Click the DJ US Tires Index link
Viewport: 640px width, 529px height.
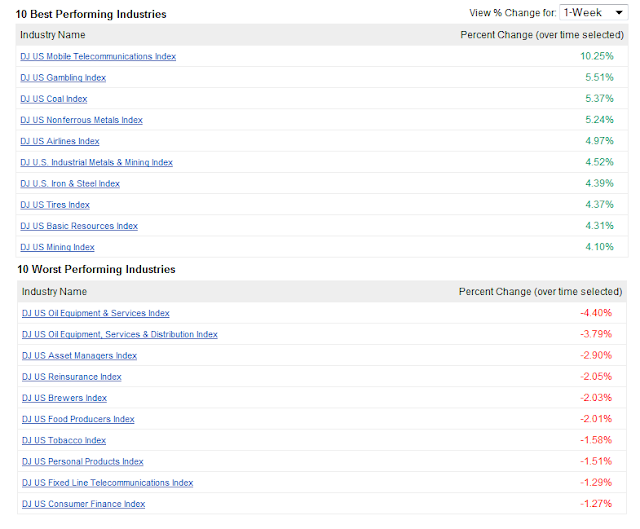(x=55, y=205)
